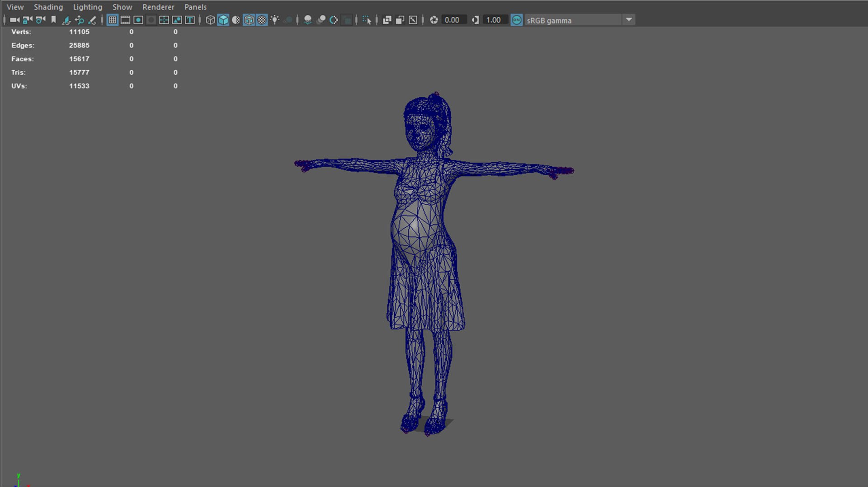Click Use Default Material icon

pos(236,20)
